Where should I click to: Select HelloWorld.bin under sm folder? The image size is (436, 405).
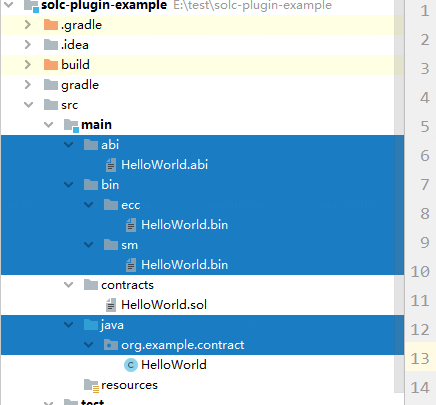click(185, 265)
